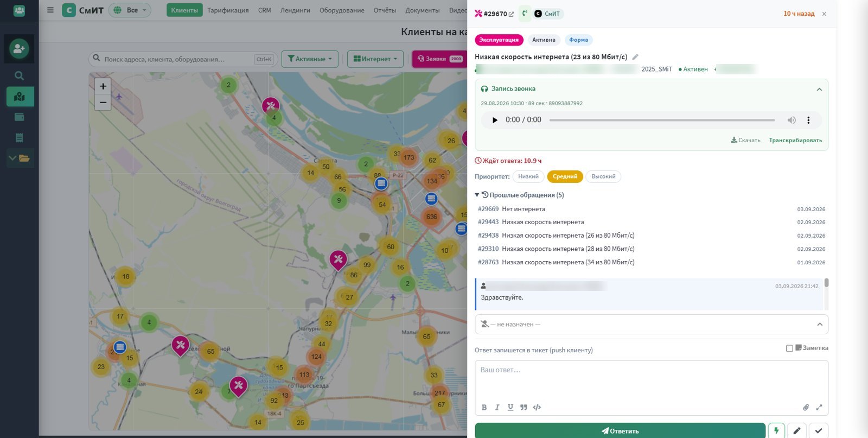The image size is (868, 438).
Task: Toggle the hamburger sidebar menu
Action: 50,10
